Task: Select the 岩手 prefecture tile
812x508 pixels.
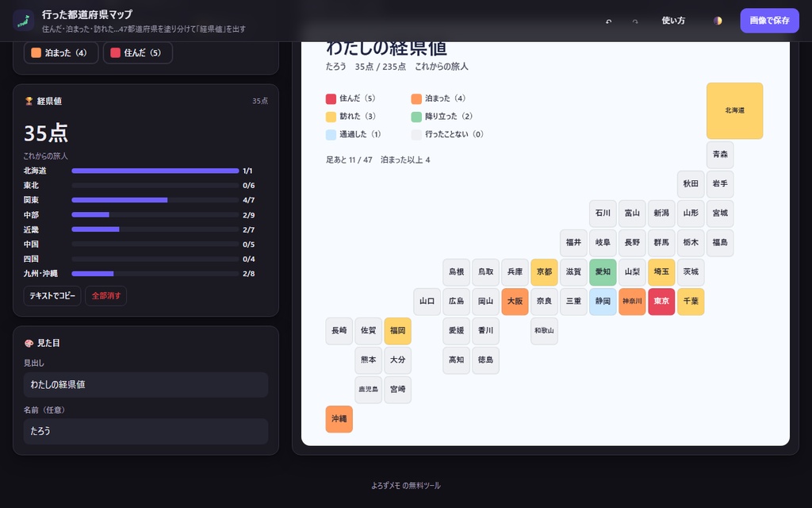Action: click(x=720, y=184)
